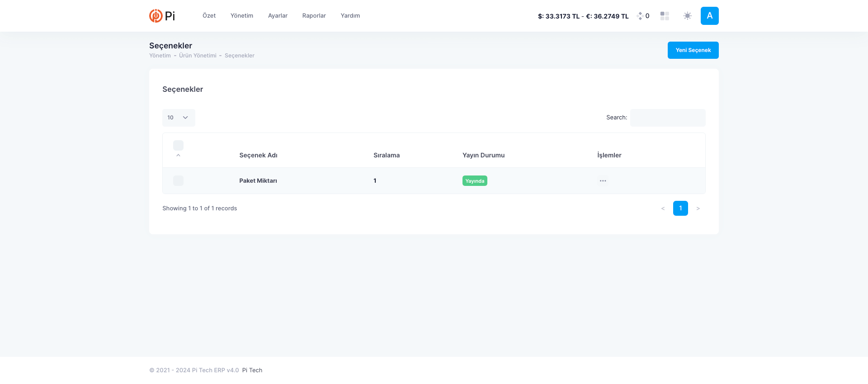Click the sort arrow in checkbox column
Image resolution: width=868 pixels, height=384 pixels.
point(178,155)
